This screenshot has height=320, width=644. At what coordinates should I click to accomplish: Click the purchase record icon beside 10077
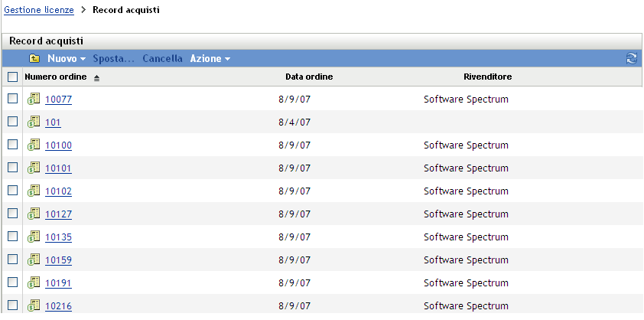[34, 99]
